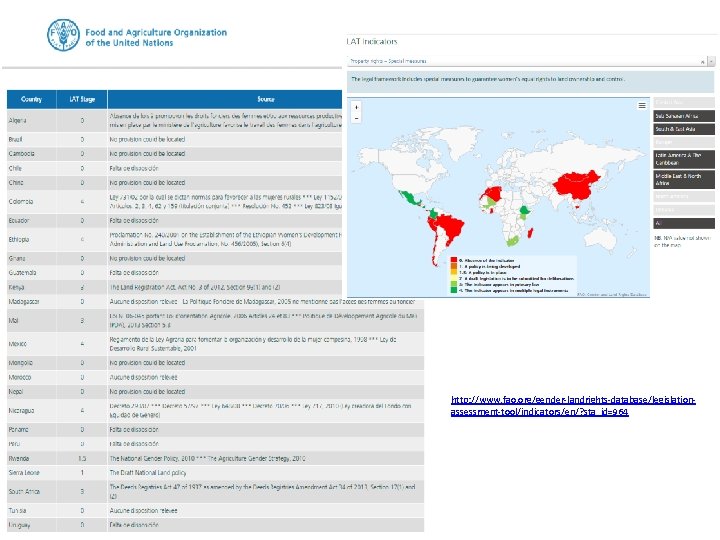The width and height of the screenshot is (720, 540).
Task: Zoom out of the map with minus button
Action: tap(357, 118)
